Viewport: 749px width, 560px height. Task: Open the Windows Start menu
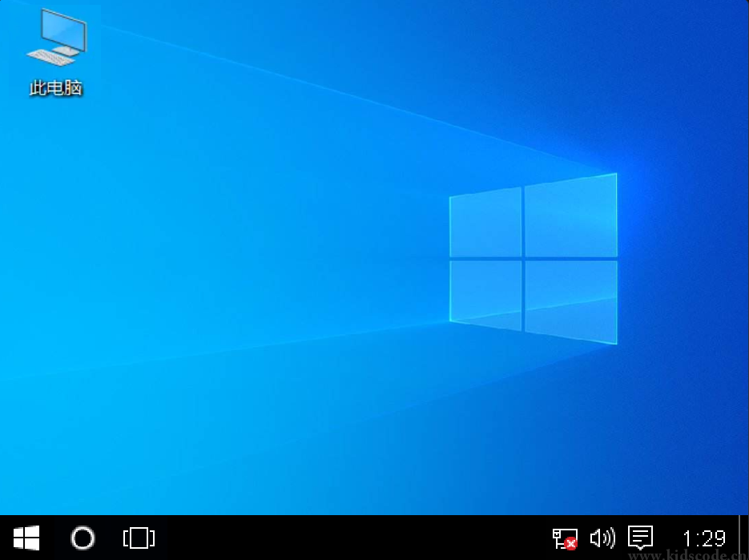tap(26, 538)
